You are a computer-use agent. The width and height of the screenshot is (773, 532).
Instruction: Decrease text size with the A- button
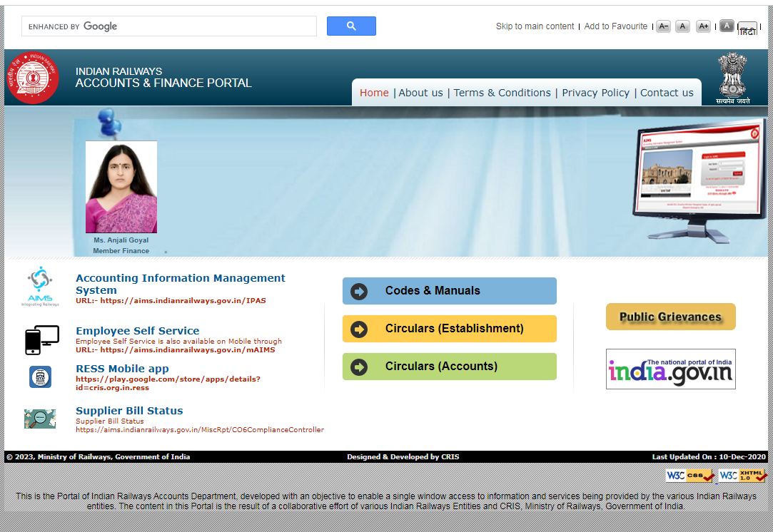coord(663,26)
